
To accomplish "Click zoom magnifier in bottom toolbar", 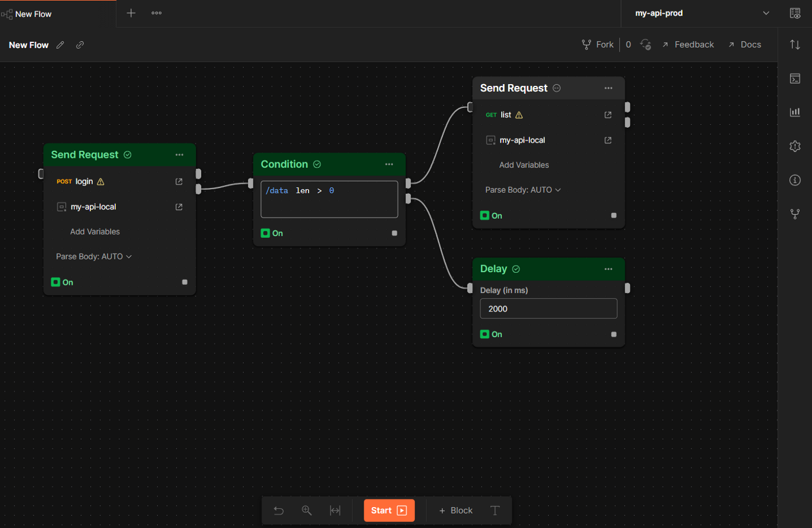I will click(307, 511).
